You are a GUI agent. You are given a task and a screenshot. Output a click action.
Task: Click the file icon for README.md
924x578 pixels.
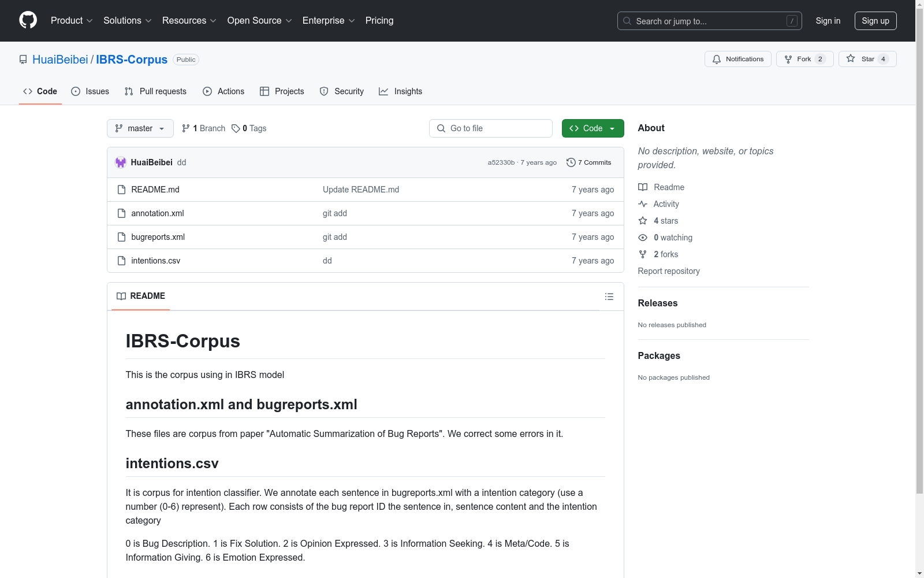click(121, 190)
